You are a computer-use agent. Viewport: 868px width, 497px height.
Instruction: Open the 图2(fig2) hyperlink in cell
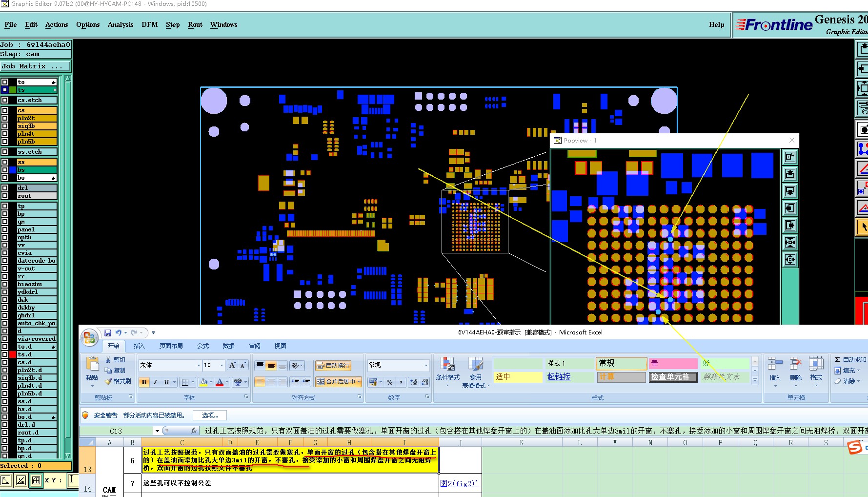(x=459, y=483)
